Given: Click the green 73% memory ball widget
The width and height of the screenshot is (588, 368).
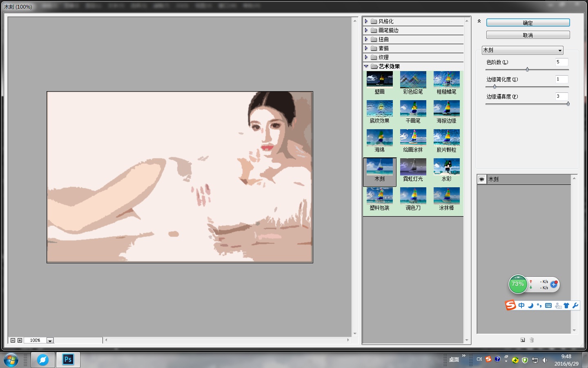Looking at the screenshot, I should pyautogui.click(x=518, y=284).
